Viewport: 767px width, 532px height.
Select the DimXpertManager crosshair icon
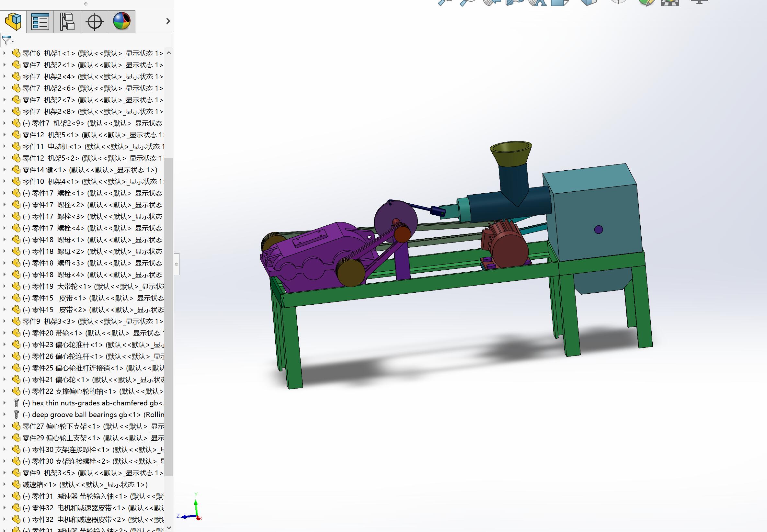click(94, 21)
